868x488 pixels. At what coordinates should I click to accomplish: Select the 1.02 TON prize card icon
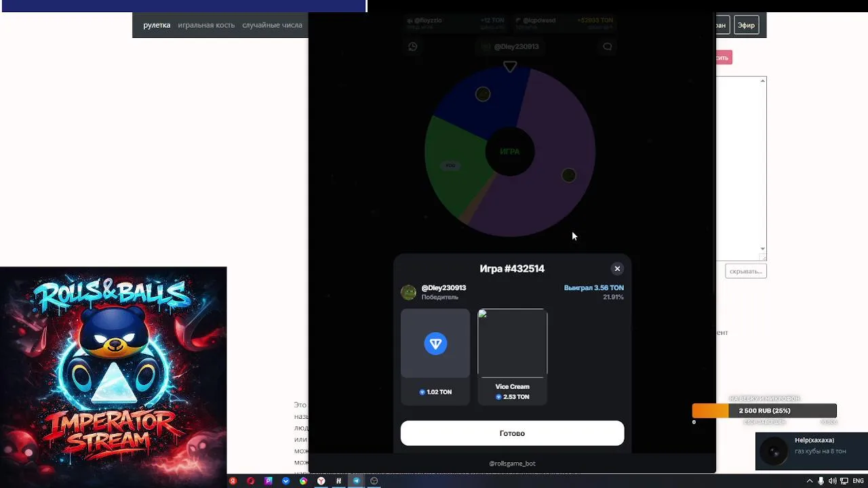pos(435,344)
